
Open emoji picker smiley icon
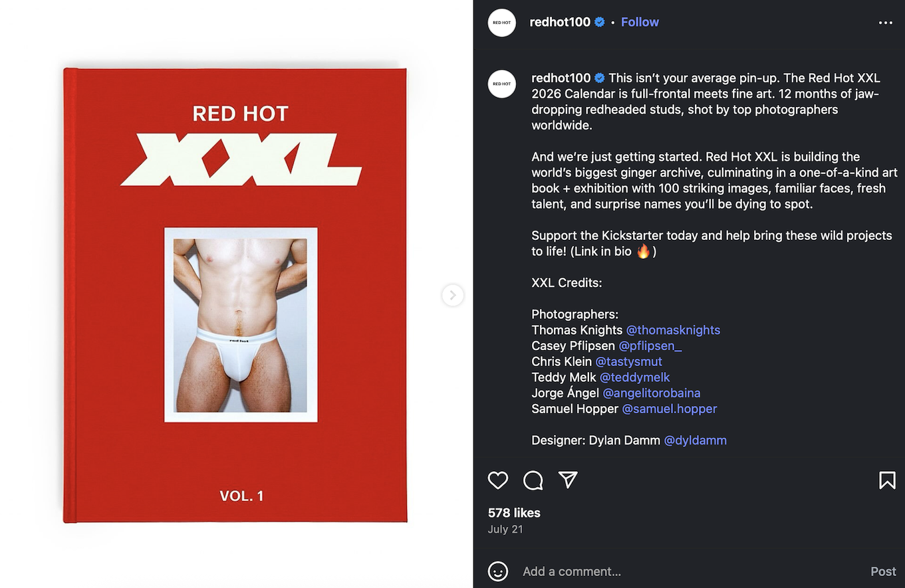pyautogui.click(x=498, y=571)
